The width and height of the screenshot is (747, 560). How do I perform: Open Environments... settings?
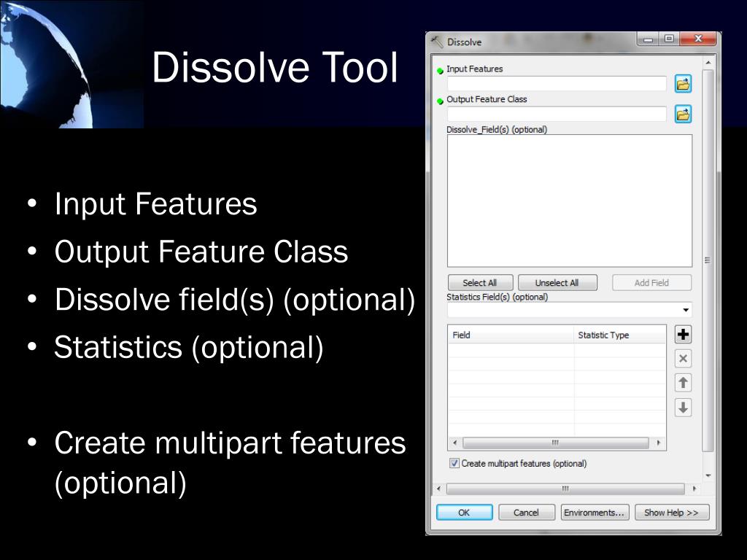point(595,513)
